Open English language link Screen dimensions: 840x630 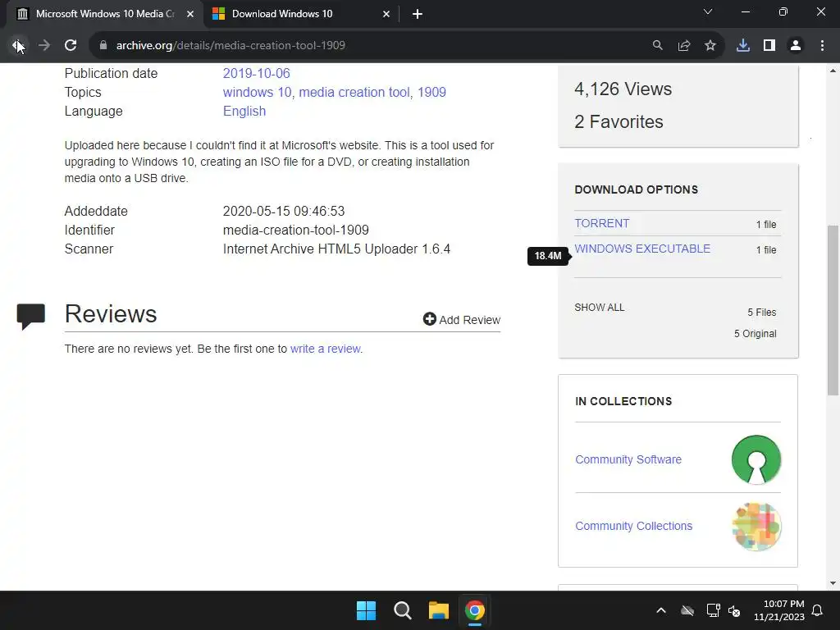coord(244,111)
